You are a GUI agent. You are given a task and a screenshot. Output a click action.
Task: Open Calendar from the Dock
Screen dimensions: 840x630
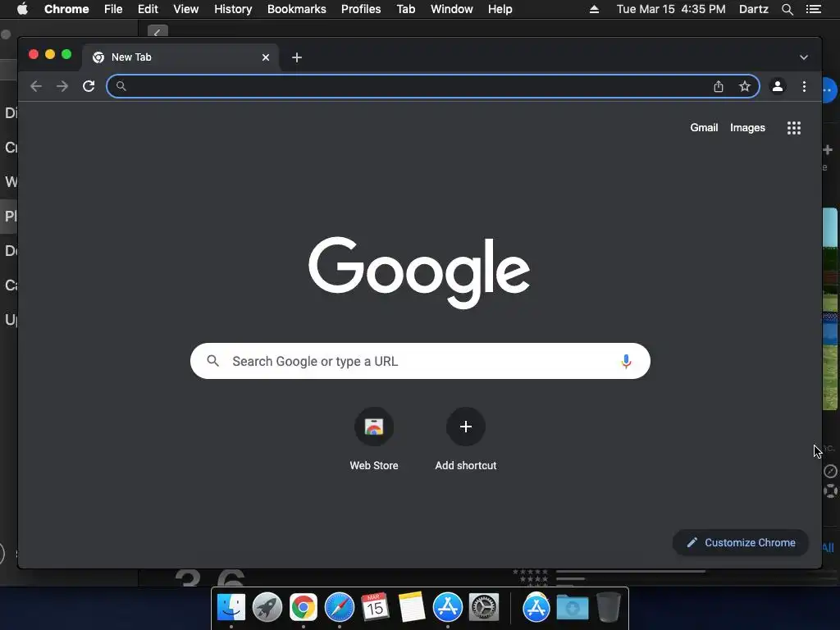pyautogui.click(x=375, y=608)
